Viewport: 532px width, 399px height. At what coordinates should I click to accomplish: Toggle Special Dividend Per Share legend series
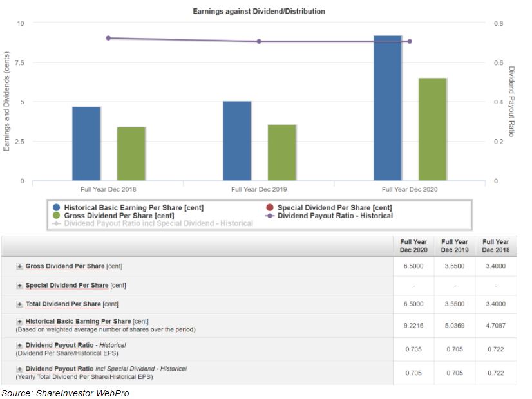[x=334, y=208]
